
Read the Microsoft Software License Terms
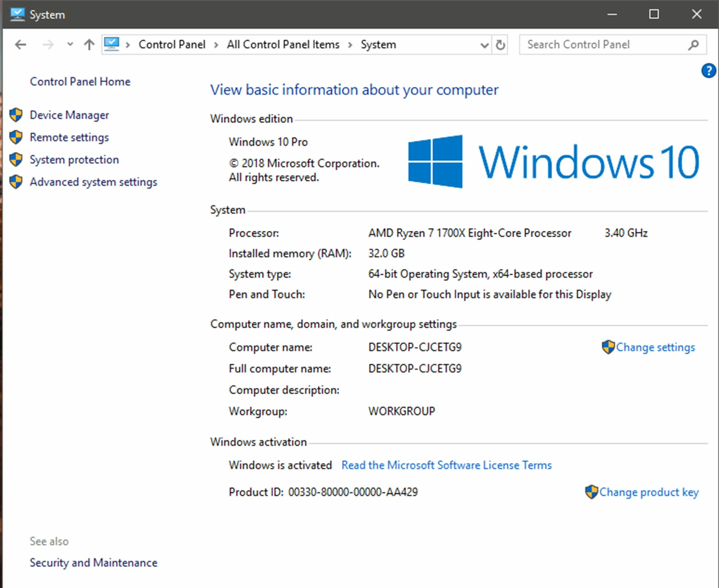click(446, 465)
